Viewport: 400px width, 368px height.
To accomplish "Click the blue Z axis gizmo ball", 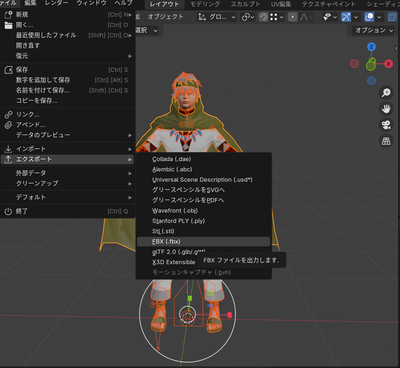I will point(371,47).
